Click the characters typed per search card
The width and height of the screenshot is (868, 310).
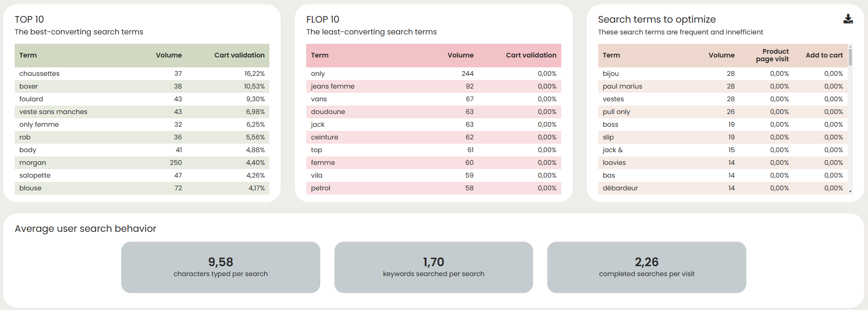(220, 267)
